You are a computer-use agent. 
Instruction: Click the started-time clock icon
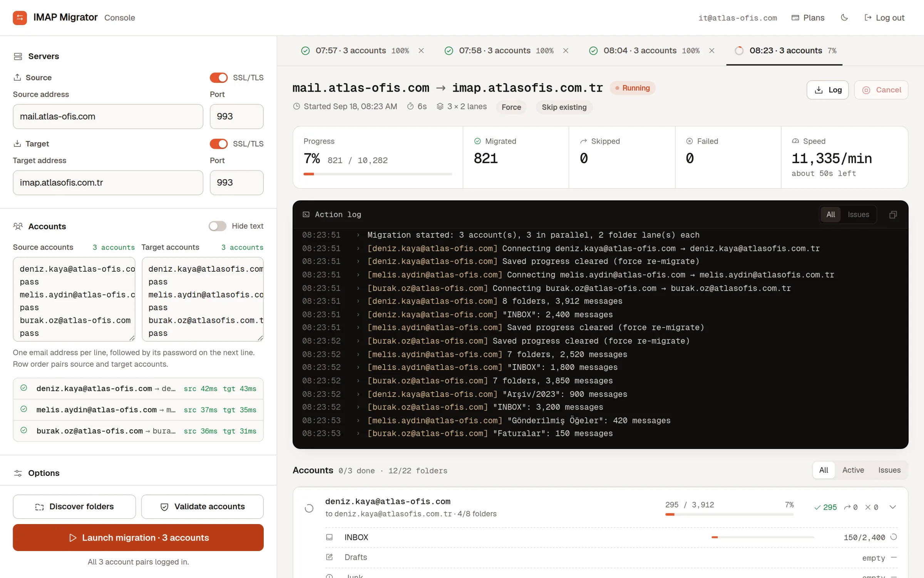click(296, 106)
